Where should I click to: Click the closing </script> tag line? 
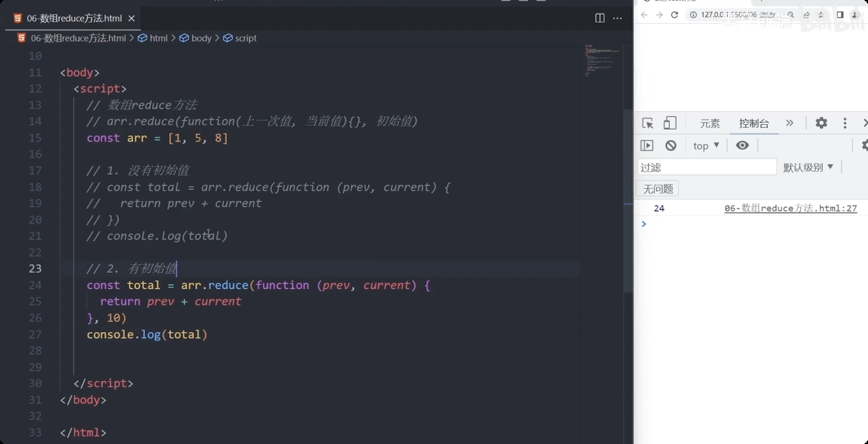coord(104,383)
